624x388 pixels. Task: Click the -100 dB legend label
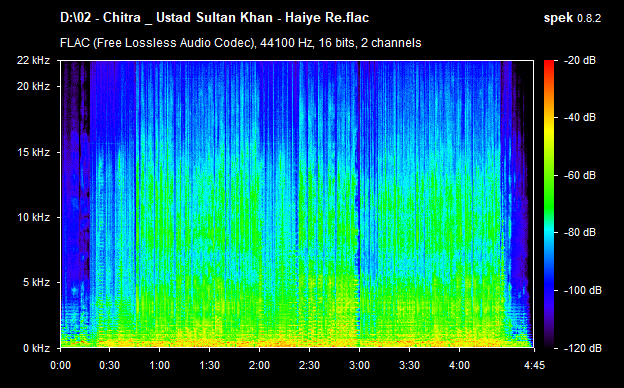[x=583, y=291]
